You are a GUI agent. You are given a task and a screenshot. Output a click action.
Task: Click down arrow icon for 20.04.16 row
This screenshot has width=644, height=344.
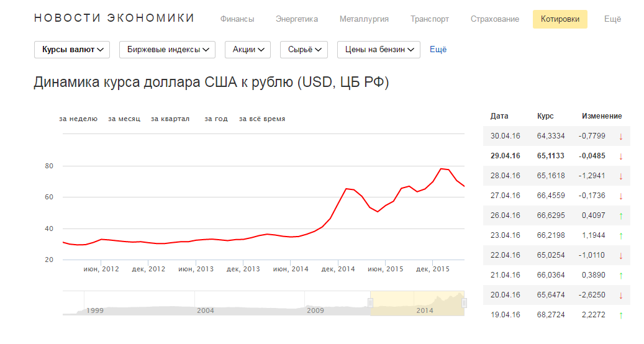coord(620,296)
